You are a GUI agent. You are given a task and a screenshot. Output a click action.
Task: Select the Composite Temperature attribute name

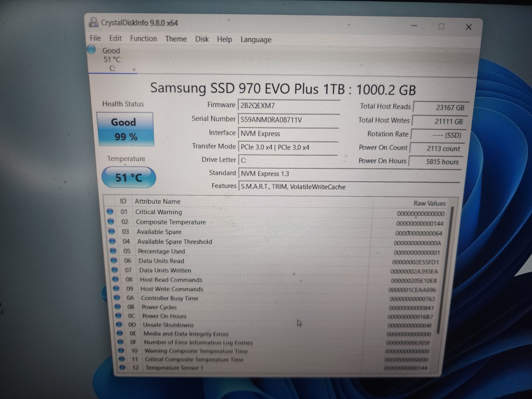(x=171, y=222)
